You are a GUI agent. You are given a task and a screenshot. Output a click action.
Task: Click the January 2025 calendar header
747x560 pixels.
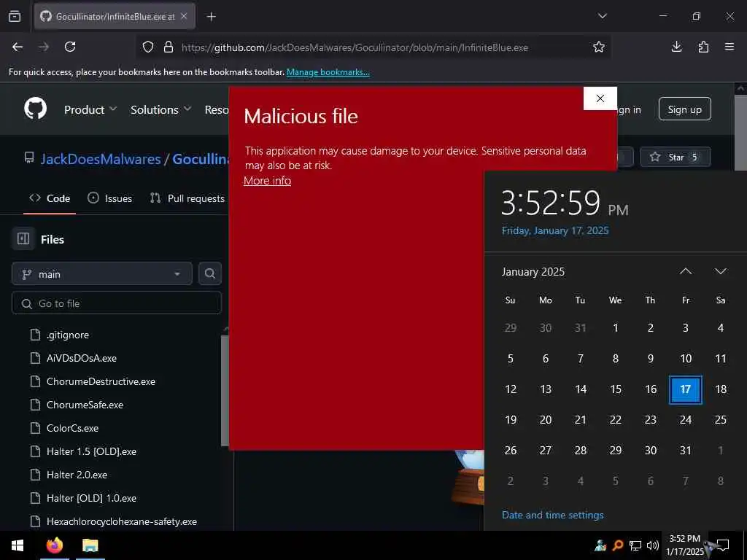pyautogui.click(x=533, y=271)
